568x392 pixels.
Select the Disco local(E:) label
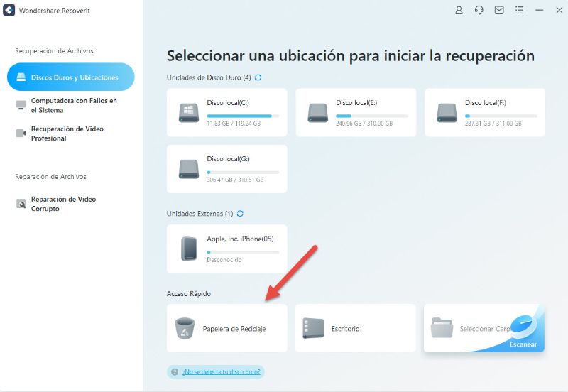(x=356, y=102)
